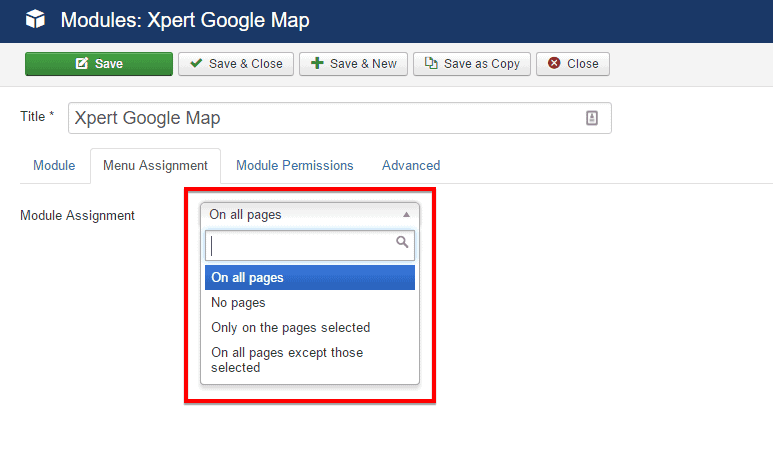This screenshot has width=773, height=449.
Task: Click the Save & Close button
Action: tap(236, 64)
